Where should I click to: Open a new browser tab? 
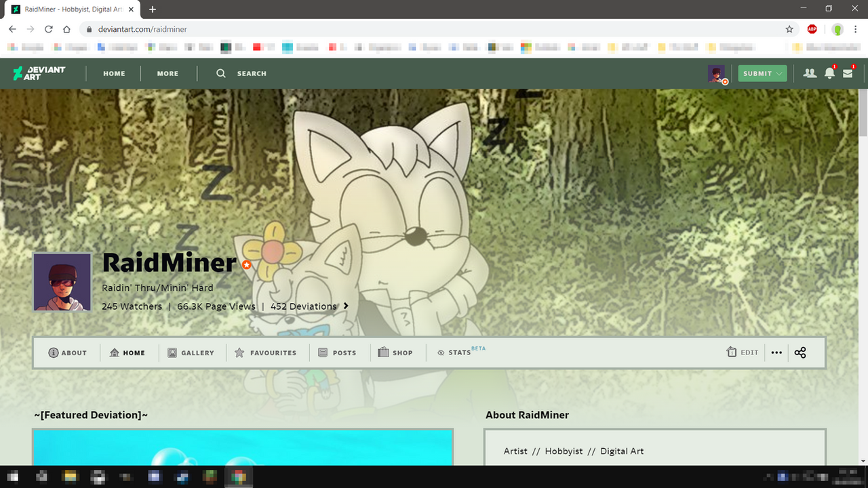(153, 9)
